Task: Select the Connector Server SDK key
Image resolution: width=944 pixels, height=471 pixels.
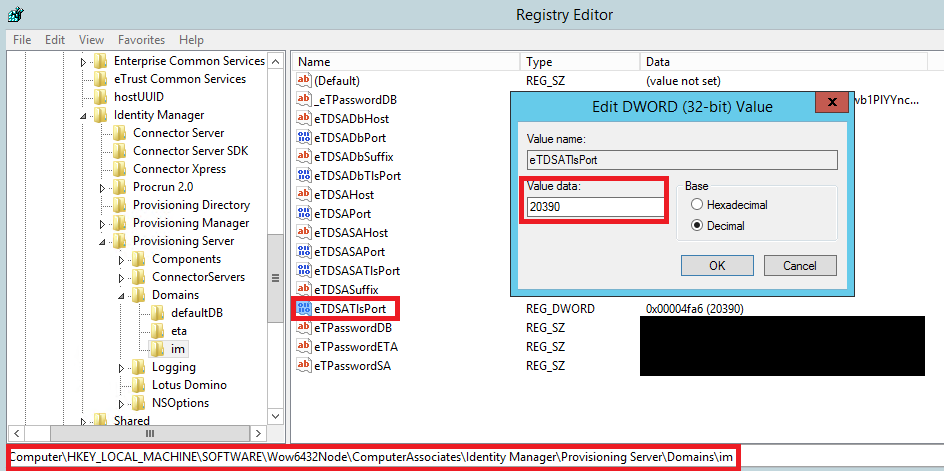Action: (190, 151)
